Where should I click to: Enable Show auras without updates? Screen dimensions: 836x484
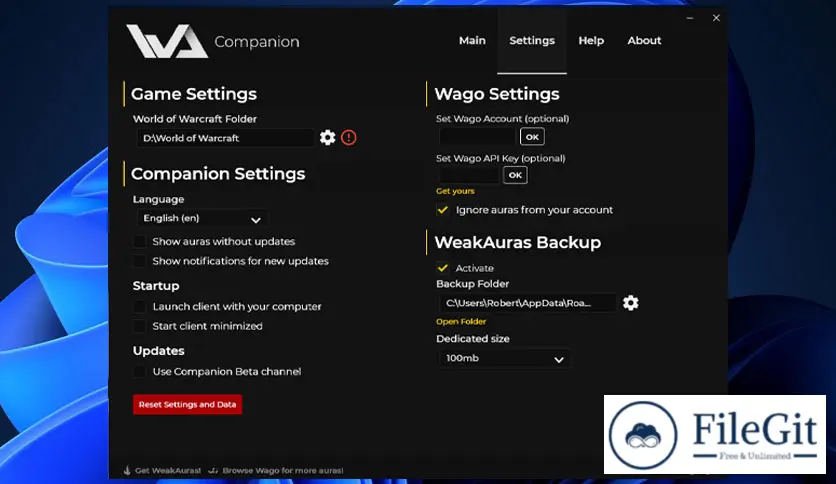click(140, 241)
